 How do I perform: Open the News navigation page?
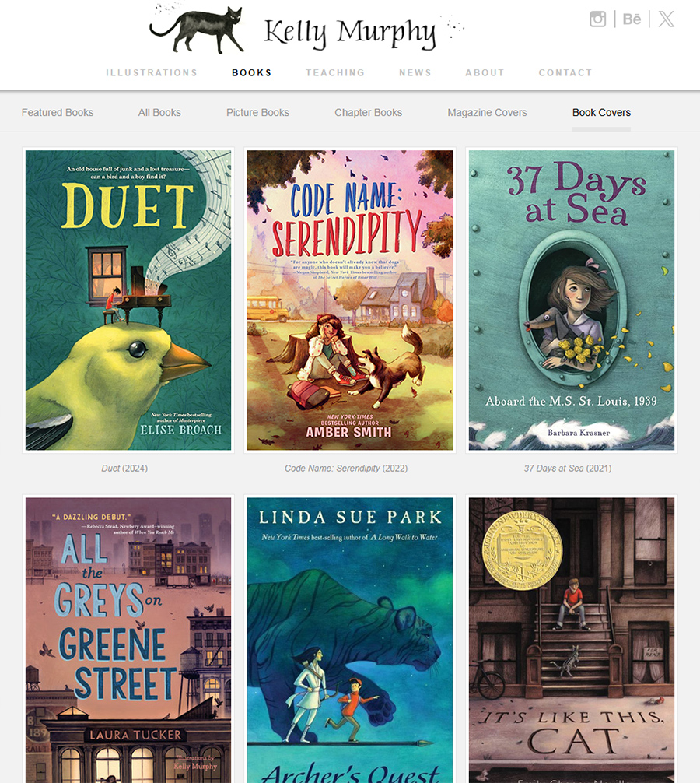tap(415, 73)
